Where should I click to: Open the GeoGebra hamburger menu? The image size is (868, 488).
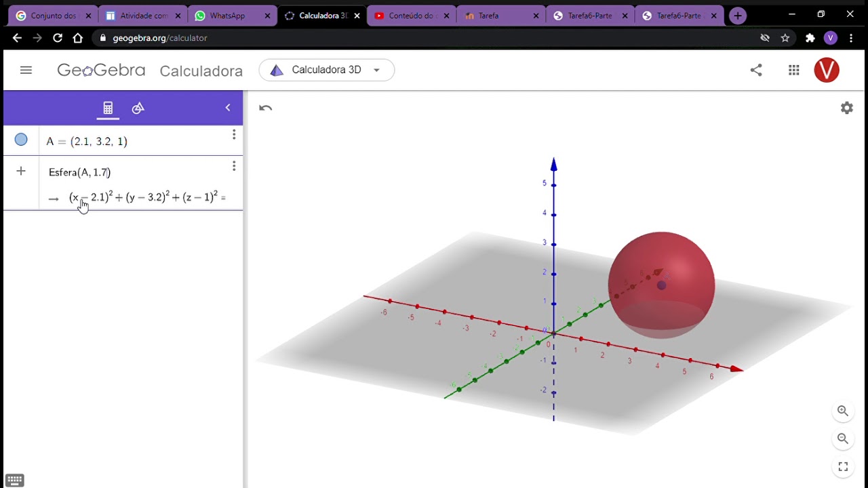(26, 70)
